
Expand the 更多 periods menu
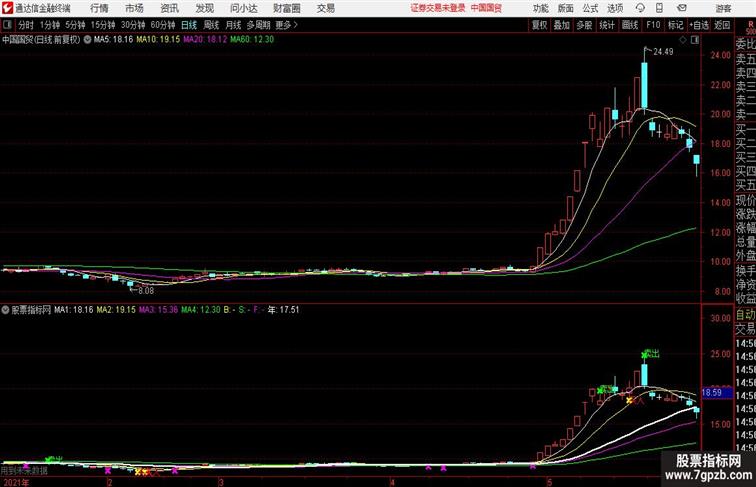point(286,25)
